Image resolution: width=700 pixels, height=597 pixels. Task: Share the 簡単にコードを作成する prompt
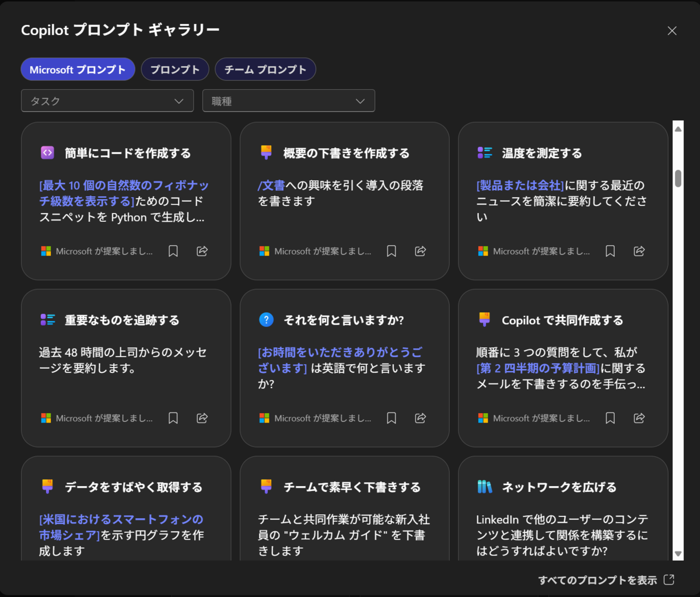(202, 251)
